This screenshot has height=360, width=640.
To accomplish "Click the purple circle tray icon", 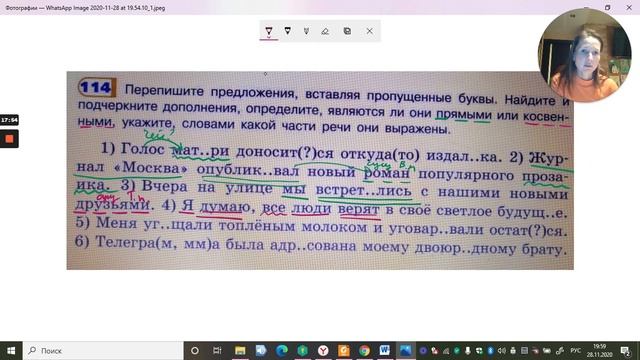I will [x=423, y=351].
